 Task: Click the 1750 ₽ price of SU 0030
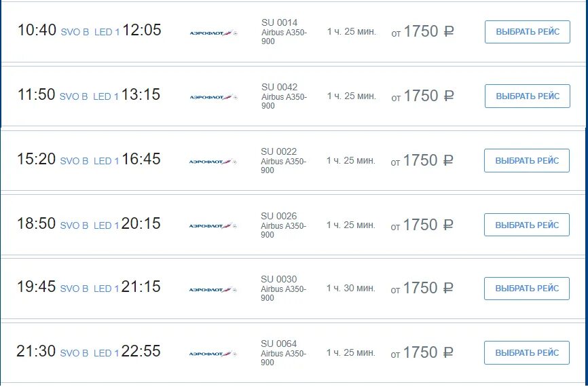428,288
